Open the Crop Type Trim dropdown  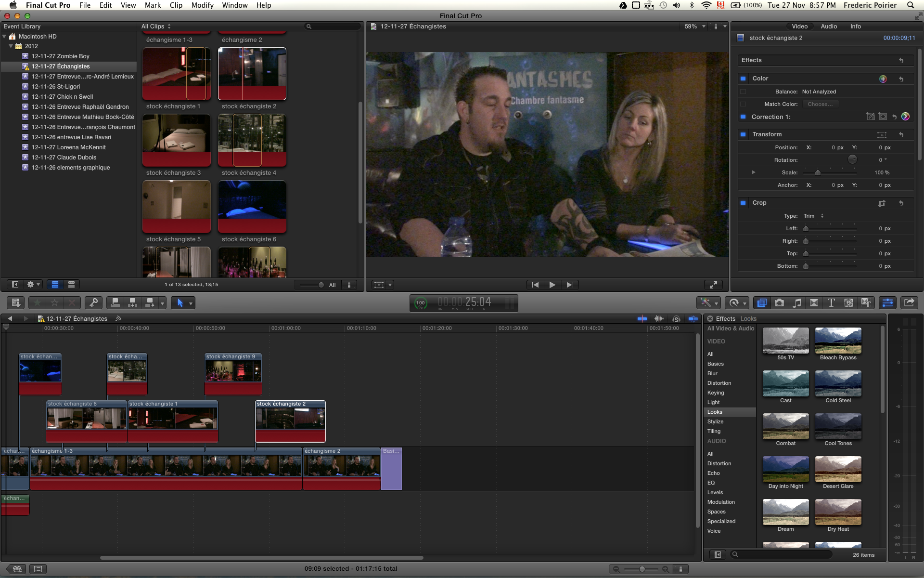coord(814,216)
